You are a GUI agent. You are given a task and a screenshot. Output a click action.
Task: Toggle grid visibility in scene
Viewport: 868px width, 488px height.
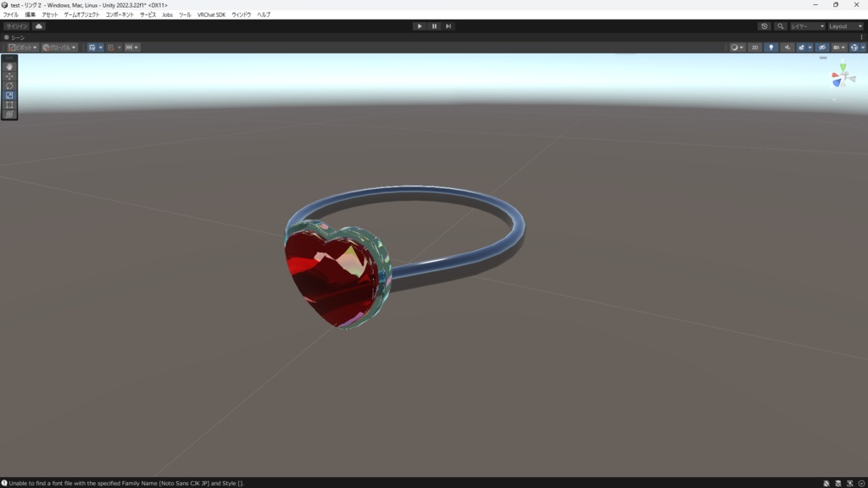click(x=92, y=47)
